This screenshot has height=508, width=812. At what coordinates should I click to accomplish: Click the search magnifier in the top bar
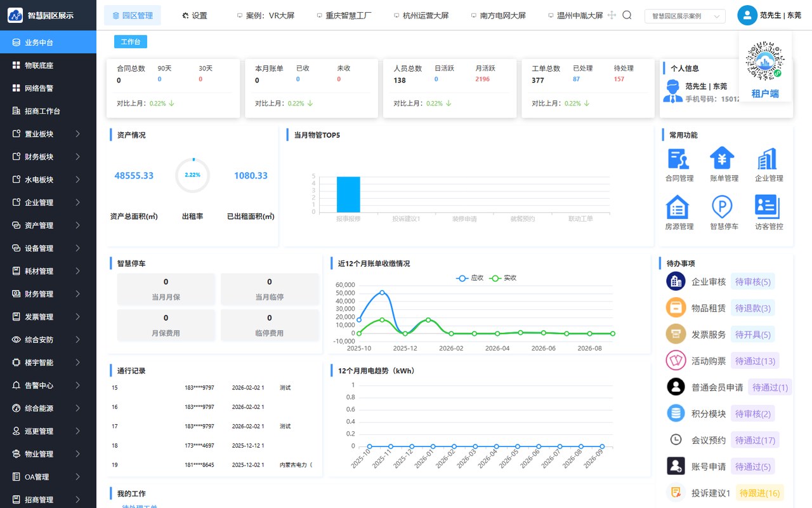627,15
